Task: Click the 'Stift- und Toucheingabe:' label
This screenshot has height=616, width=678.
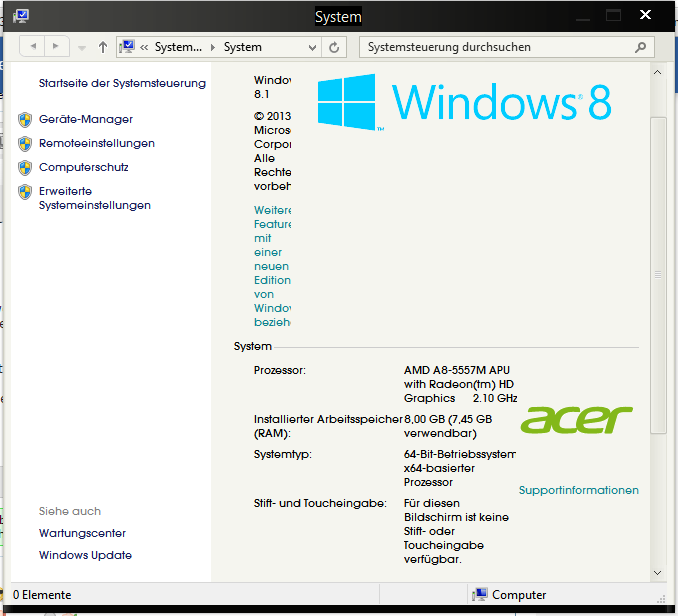Action: (320, 503)
